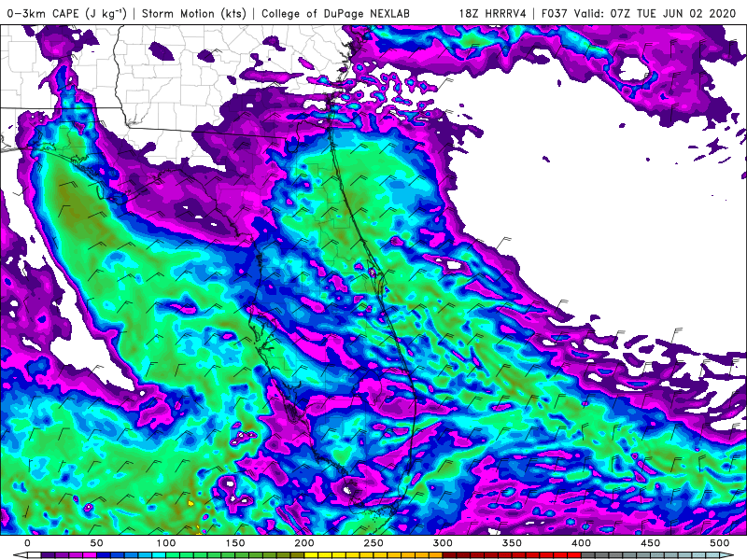
Task: Click the "0-3km CAPE (J kg⁻¹)" title text
Action: point(66,13)
